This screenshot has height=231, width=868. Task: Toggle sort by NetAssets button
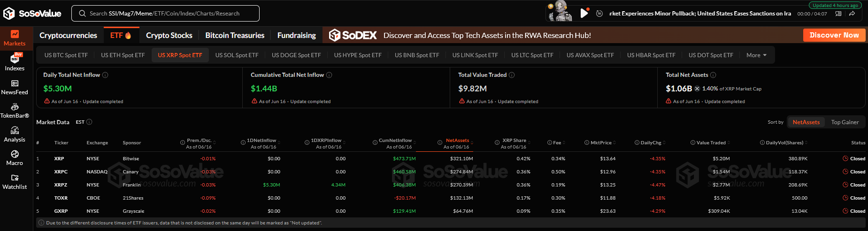tap(806, 122)
